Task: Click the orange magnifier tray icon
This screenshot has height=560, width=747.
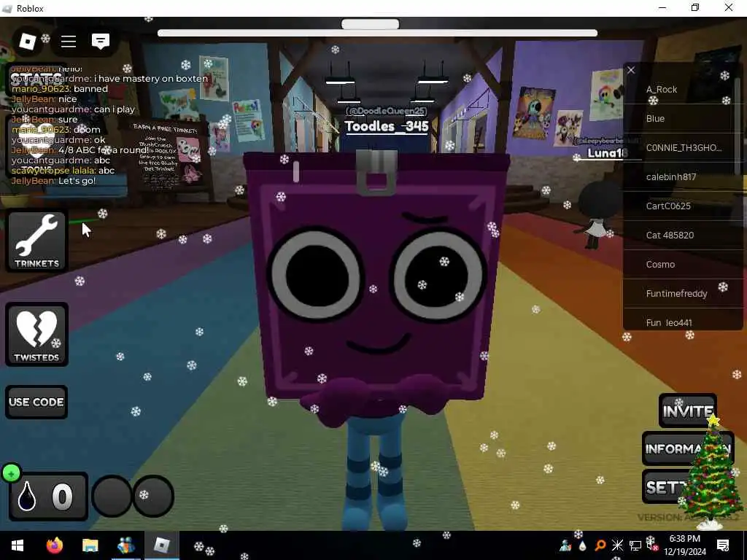Action: tap(600, 545)
